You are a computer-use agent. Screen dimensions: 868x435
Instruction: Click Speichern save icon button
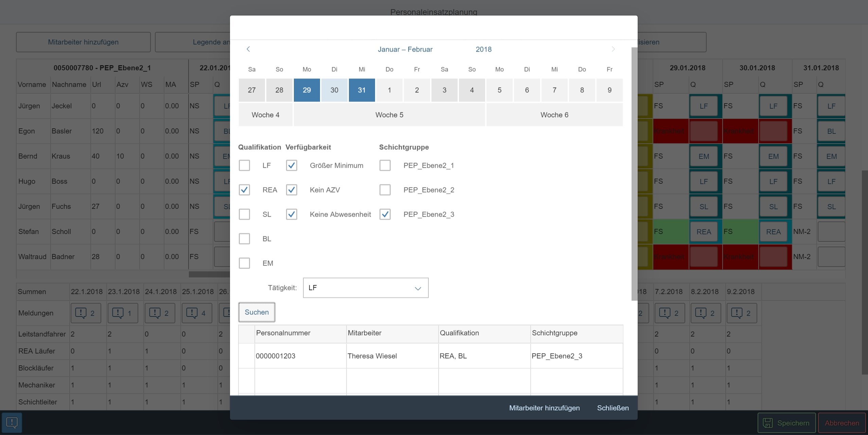pyautogui.click(x=786, y=423)
